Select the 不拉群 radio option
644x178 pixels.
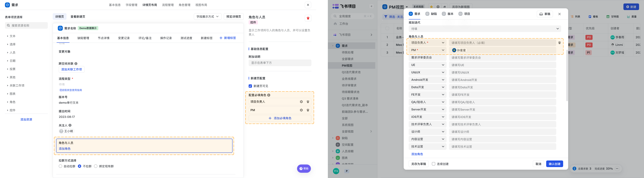pyautogui.click(x=80, y=166)
